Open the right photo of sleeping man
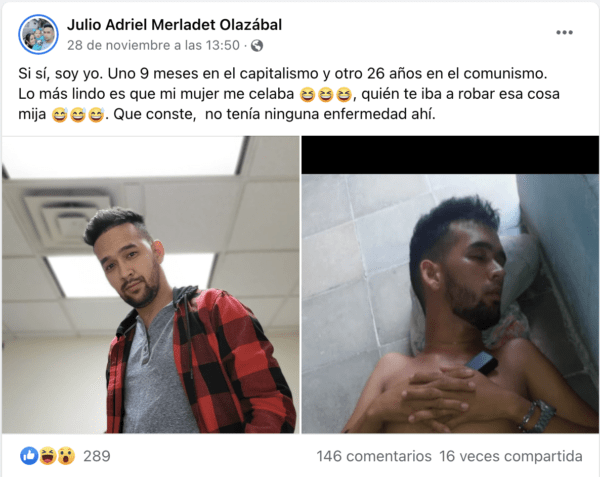 (x=450, y=285)
